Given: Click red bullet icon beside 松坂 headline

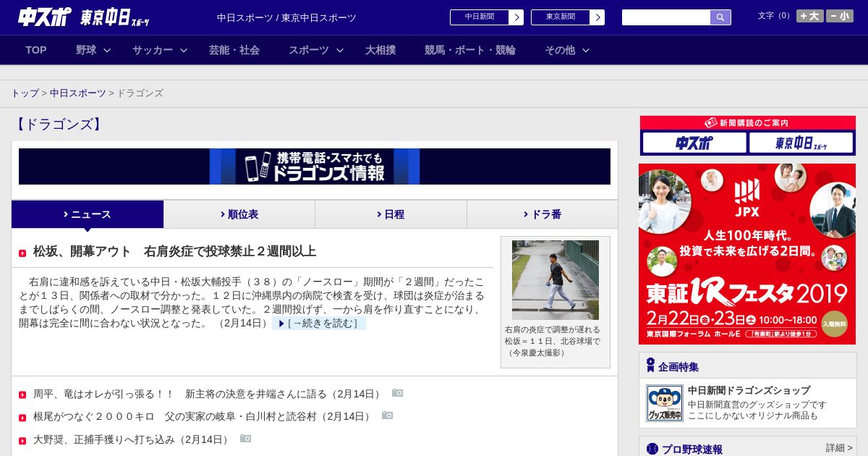Looking at the screenshot, I should (x=22, y=253).
